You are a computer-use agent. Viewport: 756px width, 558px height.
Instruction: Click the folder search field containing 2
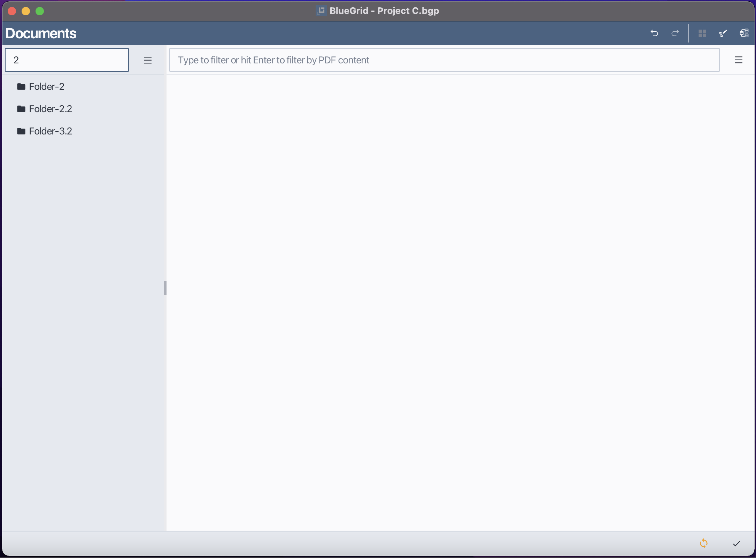pyautogui.click(x=67, y=60)
